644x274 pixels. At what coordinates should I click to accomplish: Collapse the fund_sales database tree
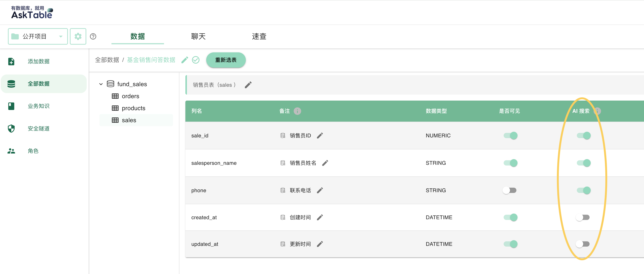[101, 84]
